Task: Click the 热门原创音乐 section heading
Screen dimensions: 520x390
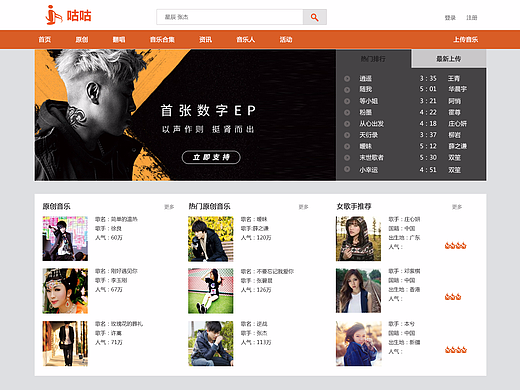Action: [x=209, y=206]
